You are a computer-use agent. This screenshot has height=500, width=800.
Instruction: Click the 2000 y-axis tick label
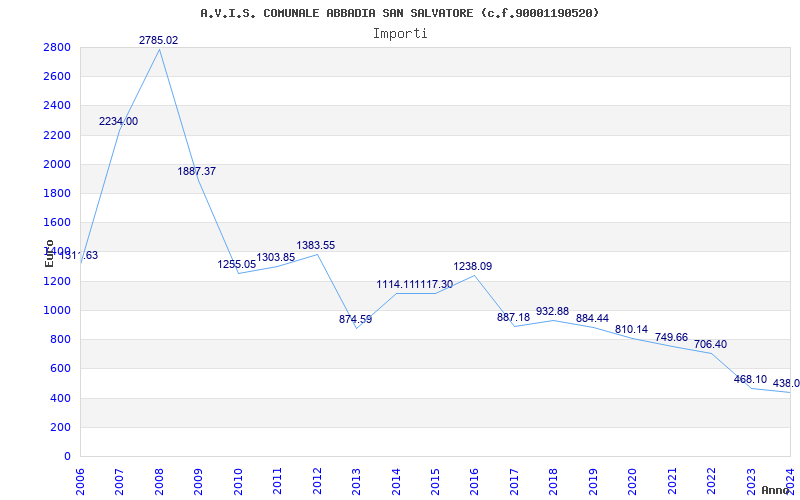(x=57, y=164)
